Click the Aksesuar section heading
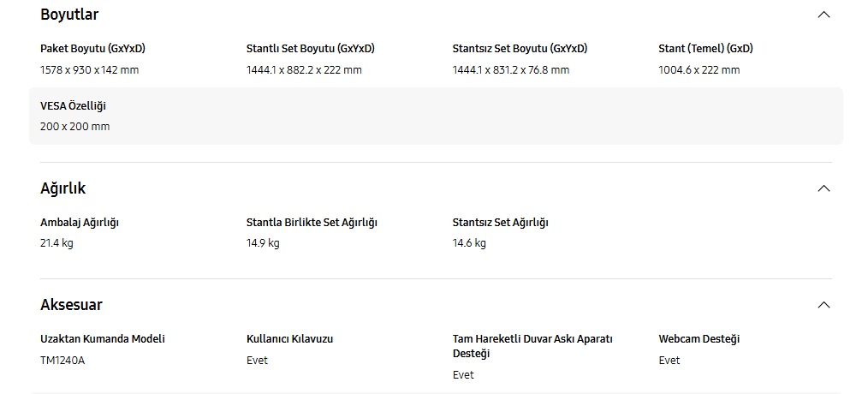The image size is (868, 394). click(x=71, y=305)
